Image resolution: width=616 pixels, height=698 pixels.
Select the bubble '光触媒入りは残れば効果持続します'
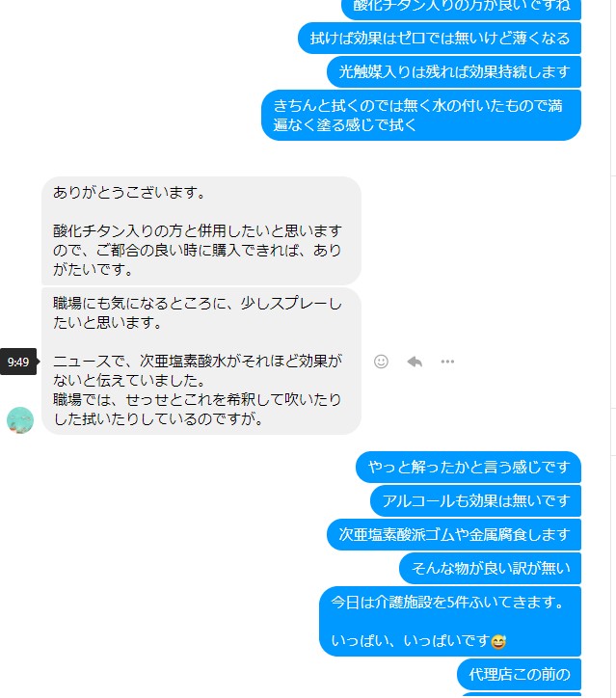(454, 71)
